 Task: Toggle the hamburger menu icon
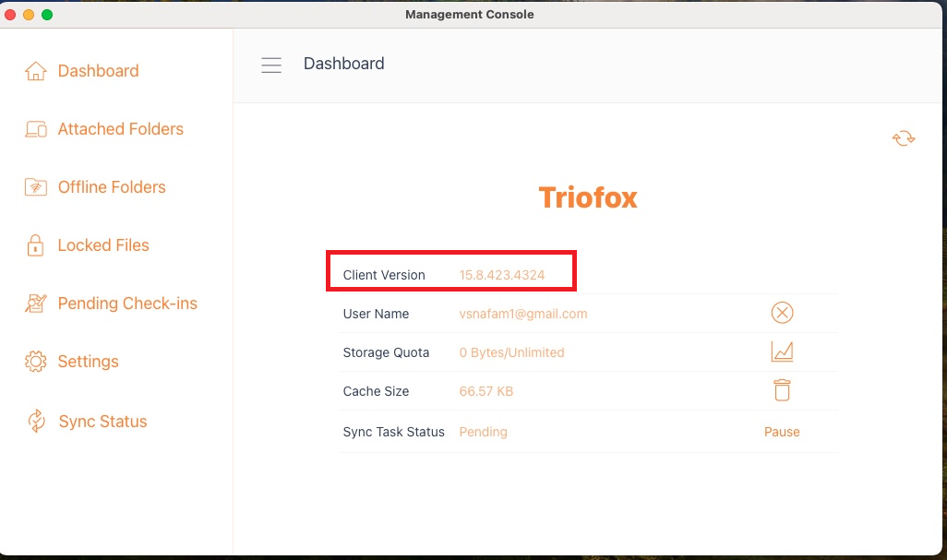click(271, 65)
